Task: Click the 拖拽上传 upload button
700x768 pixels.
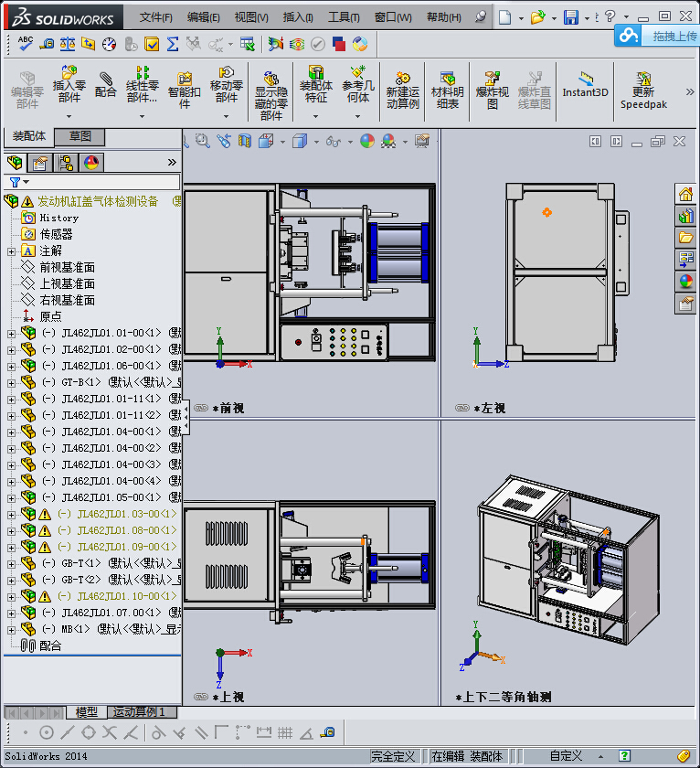Action: (656, 36)
